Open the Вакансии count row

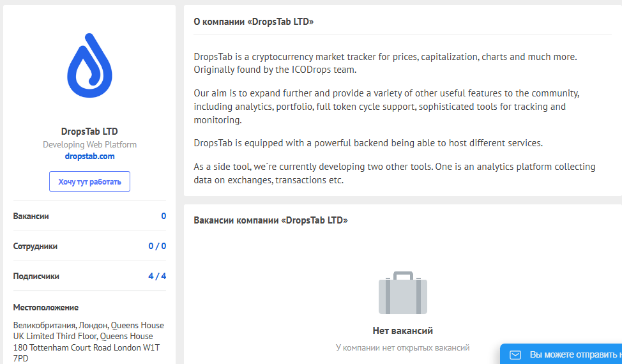coord(89,216)
